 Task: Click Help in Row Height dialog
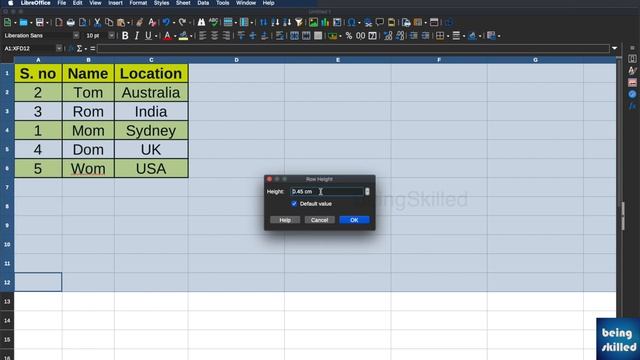pos(285,220)
